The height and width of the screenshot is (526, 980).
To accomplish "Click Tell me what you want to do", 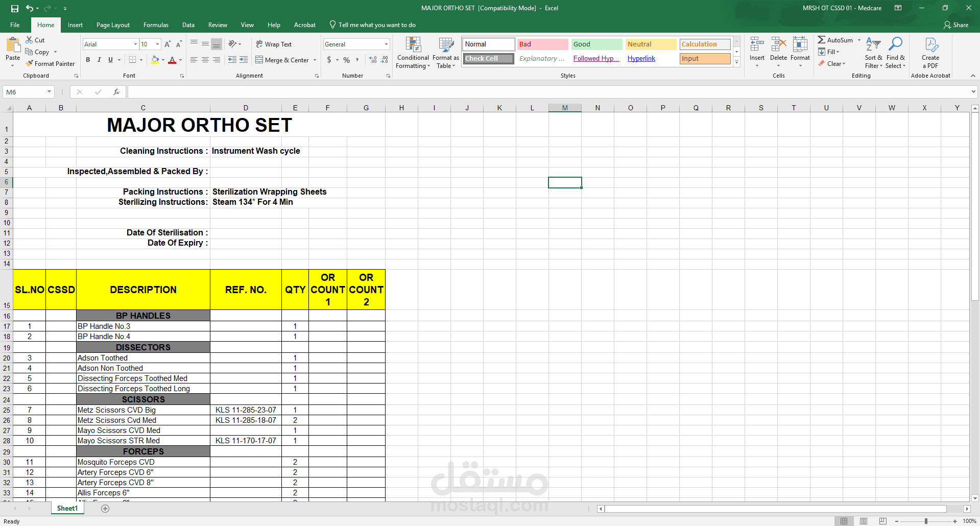I will 372,25.
